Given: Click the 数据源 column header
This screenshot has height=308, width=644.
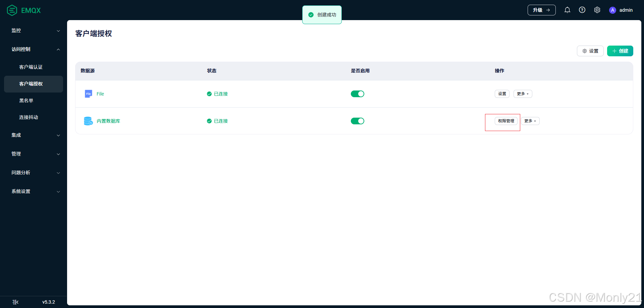Looking at the screenshot, I should (88, 71).
